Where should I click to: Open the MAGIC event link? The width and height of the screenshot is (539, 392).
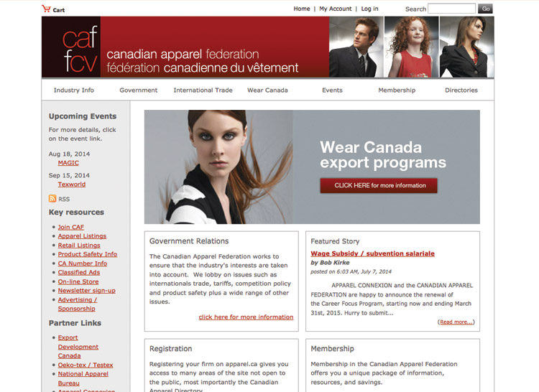pyautogui.click(x=68, y=163)
